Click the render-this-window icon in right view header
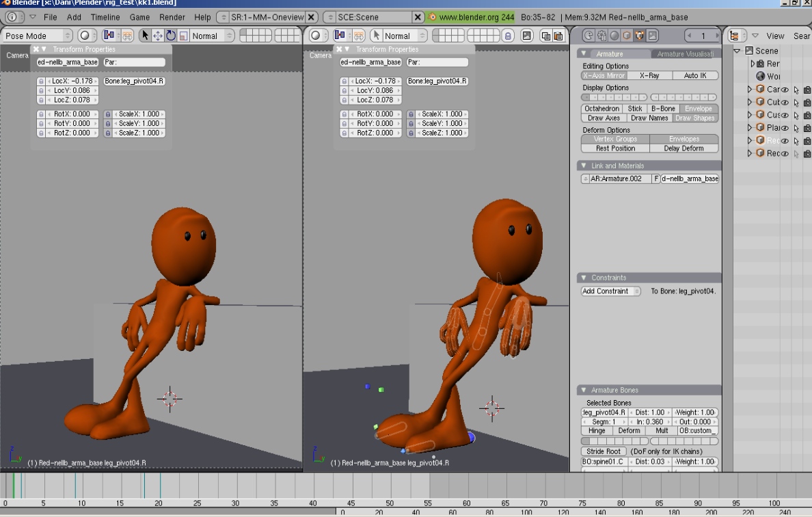 (527, 36)
